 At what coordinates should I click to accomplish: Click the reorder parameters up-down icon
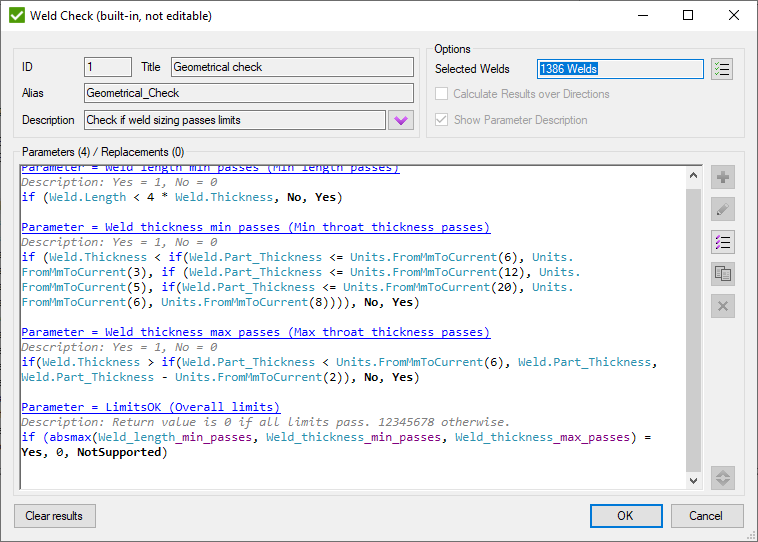(722, 478)
